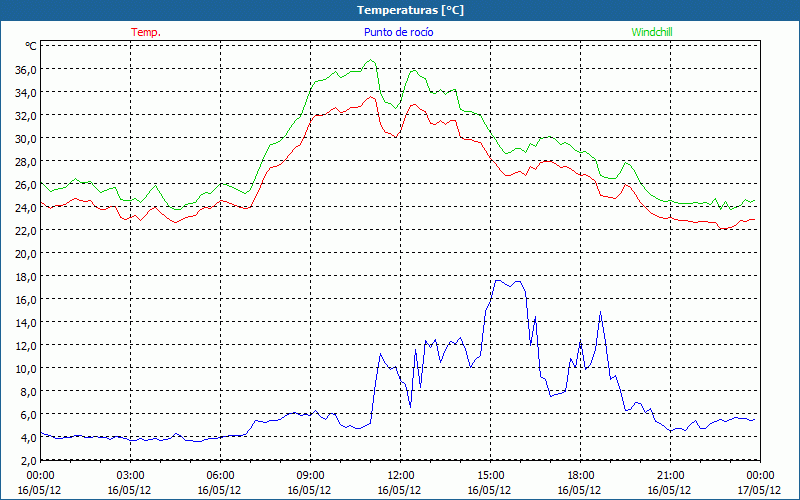Click the blue dew point spike near 18:40
The width and height of the screenshot is (800, 500).
click(x=601, y=312)
